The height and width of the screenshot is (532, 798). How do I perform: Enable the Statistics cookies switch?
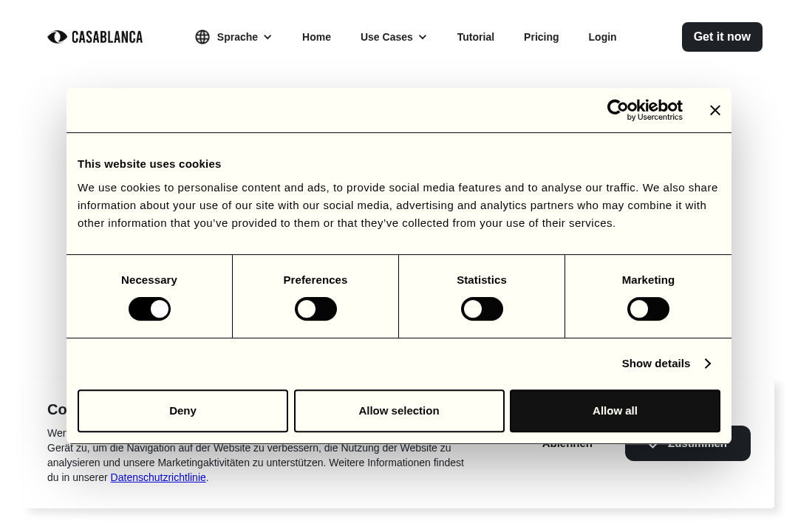coord(482,309)
